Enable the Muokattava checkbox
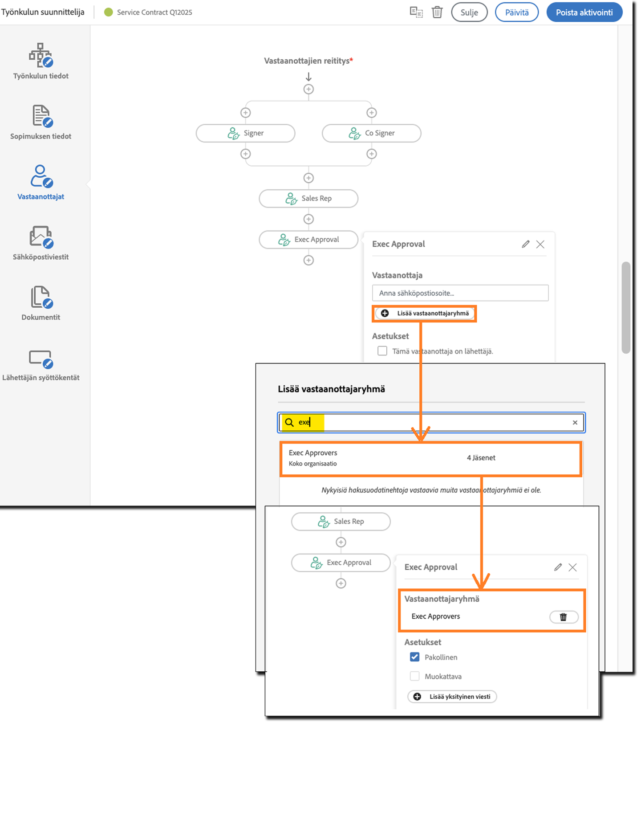Screen dimensions: 641x840 point(414,676)
